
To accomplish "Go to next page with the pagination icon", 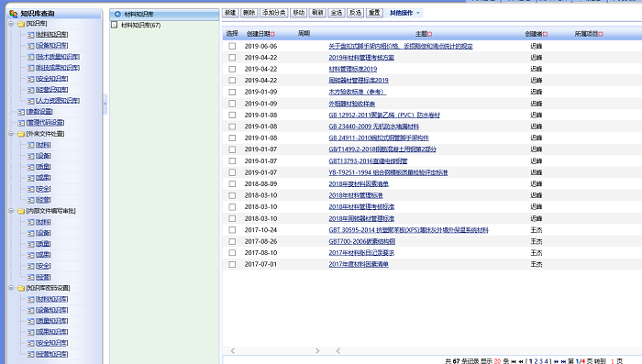I will (x=556, y=361).
